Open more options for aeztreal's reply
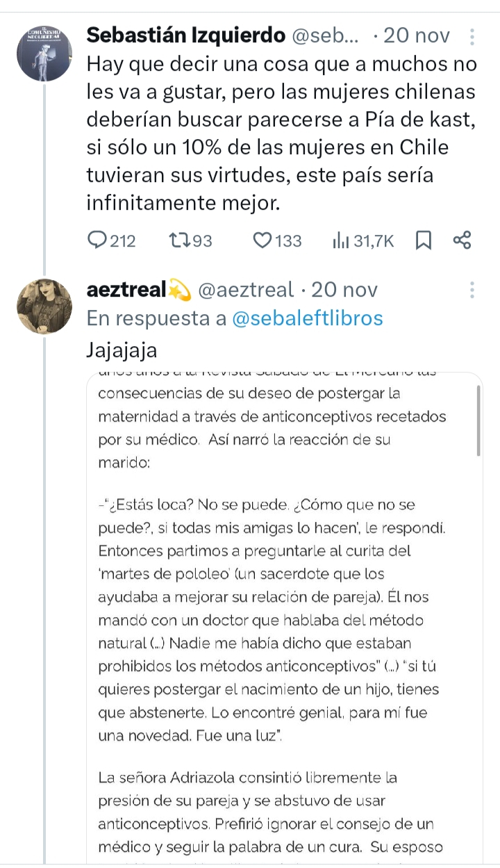The width and height of the screenshot is (500, 868). click(472, 290)
